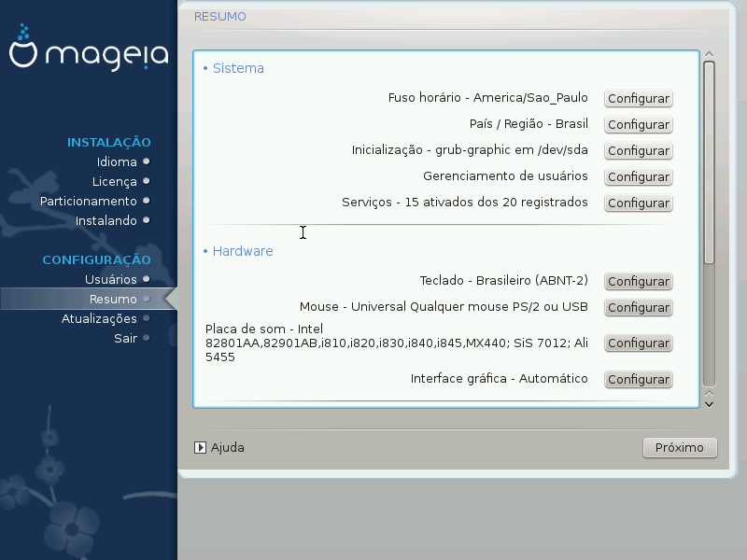Image resolution: width=747 pixels, height=560 pixels.
Task: Click the Mageia logo
Action: click(x=89, y=48)
